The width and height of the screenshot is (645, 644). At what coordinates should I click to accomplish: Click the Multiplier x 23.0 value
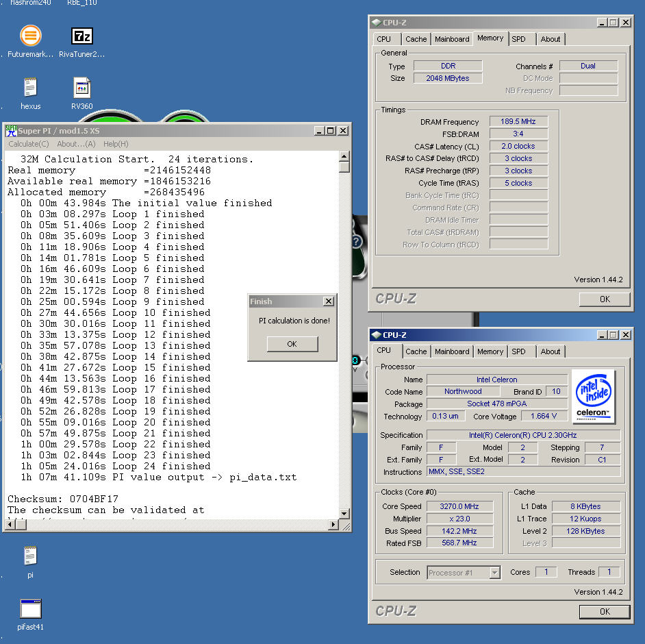tap(459, 519)
